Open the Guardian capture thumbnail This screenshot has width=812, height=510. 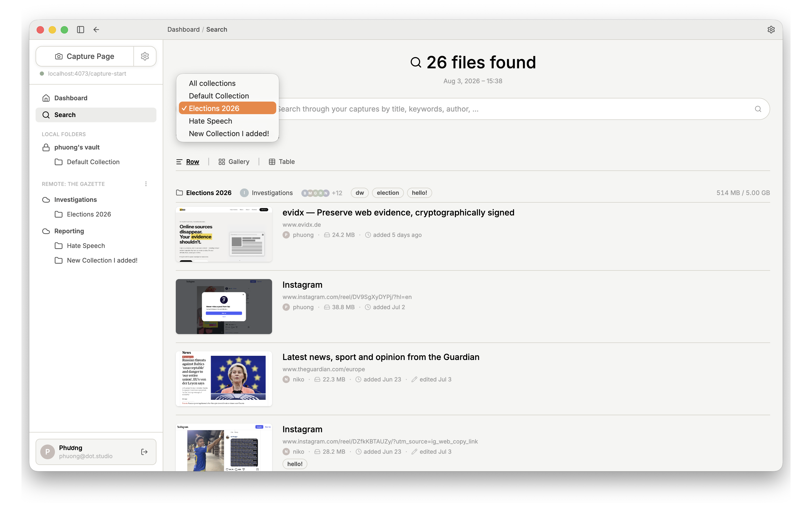pyautogui.click(x=224, y=379)
